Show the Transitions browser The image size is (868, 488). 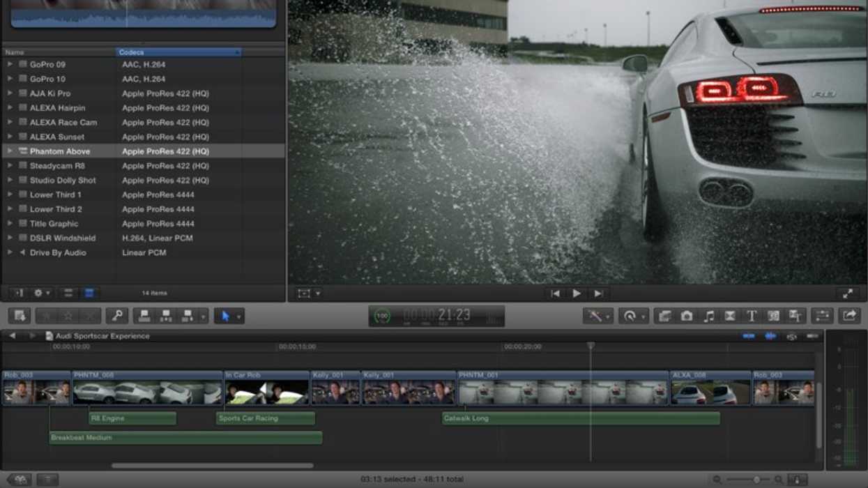(x=730, y=316)
